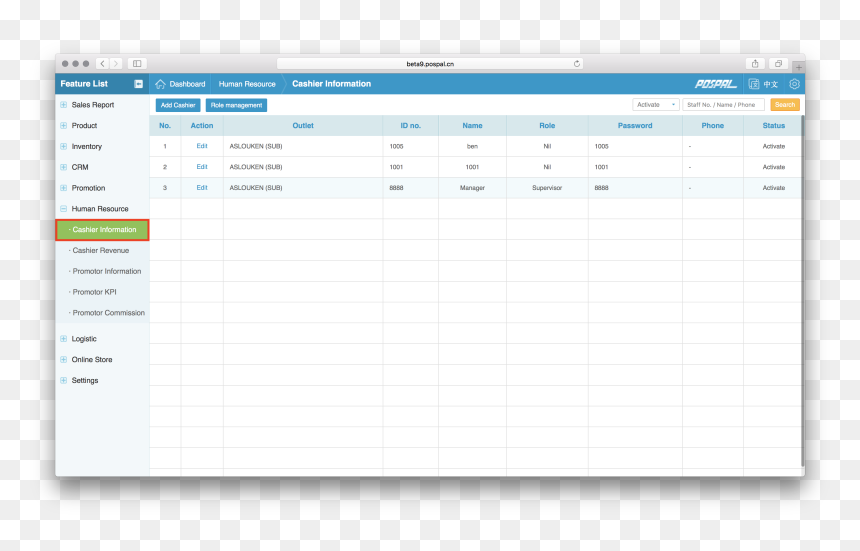The height and width of the screenshot is (551, 860).
Task: Click the Cashier Information page title
Action: (331, 84)
